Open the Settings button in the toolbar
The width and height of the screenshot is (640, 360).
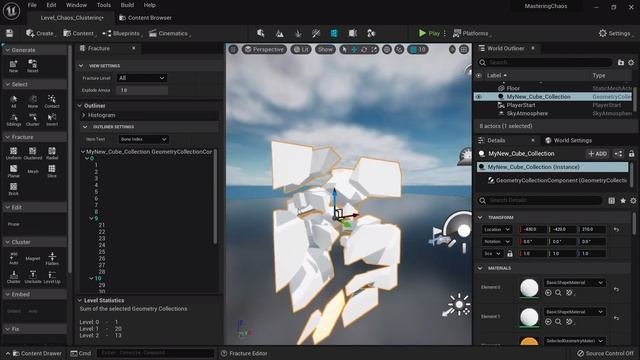coord(615,33)
